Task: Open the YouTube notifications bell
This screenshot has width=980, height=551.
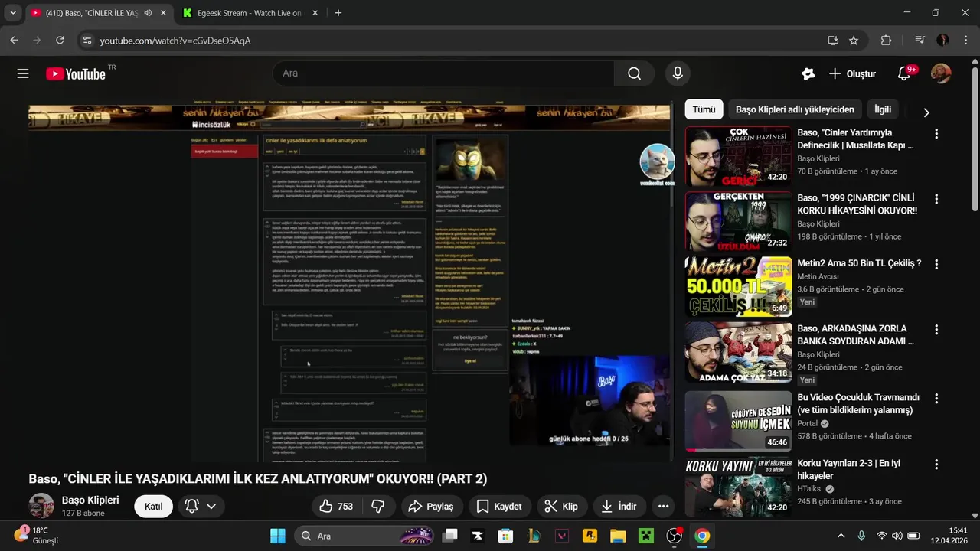Action: (904, 73)
